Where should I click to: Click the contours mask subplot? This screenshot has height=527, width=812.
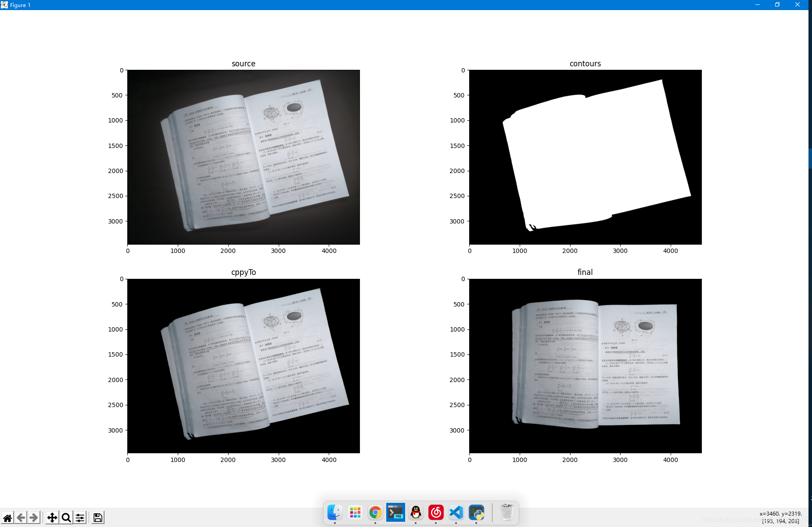pyautogui.click(x=586, y=157)
